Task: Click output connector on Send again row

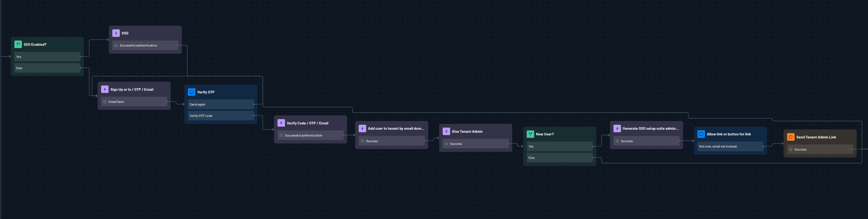Action: tap(254, 104)
